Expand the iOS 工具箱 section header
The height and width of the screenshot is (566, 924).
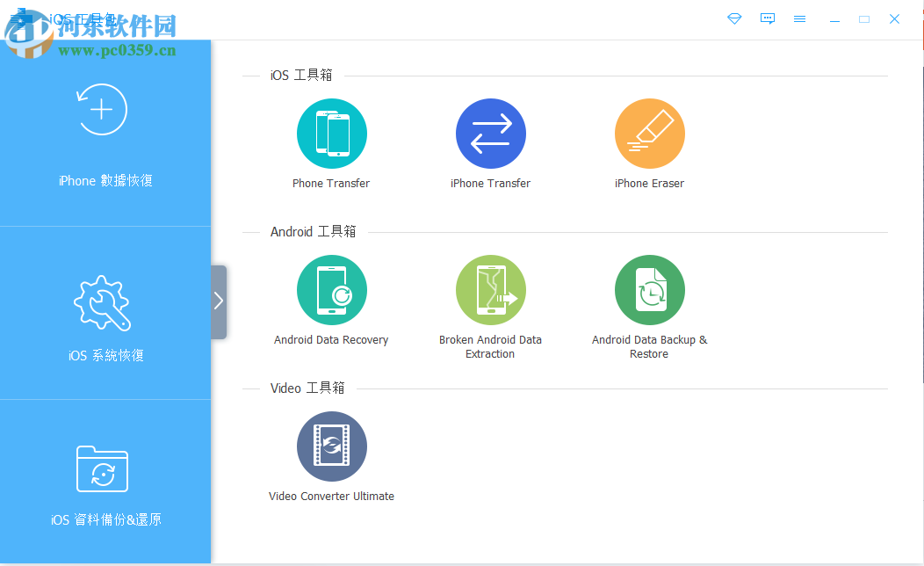click(300, 76)
